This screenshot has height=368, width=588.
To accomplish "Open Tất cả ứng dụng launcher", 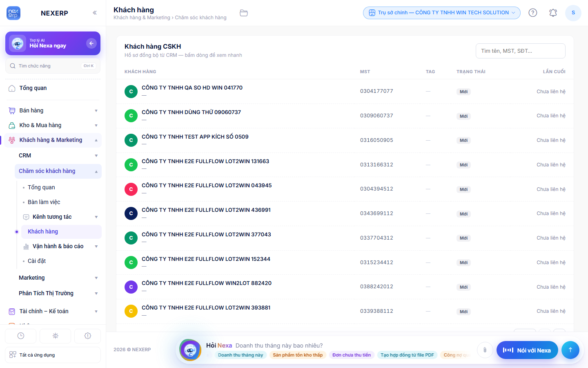I will pos(53,355).
